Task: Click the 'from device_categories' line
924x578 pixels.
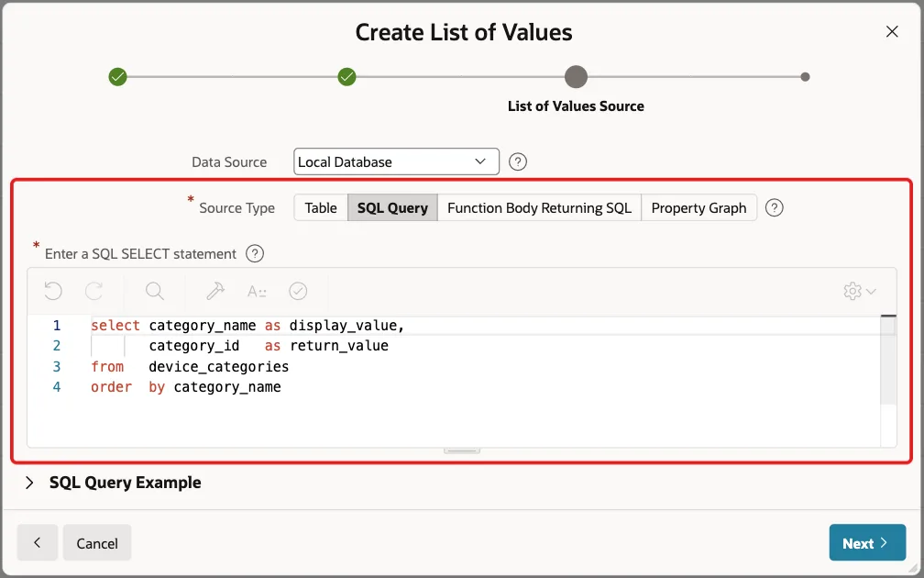Action: pos(190,367)
